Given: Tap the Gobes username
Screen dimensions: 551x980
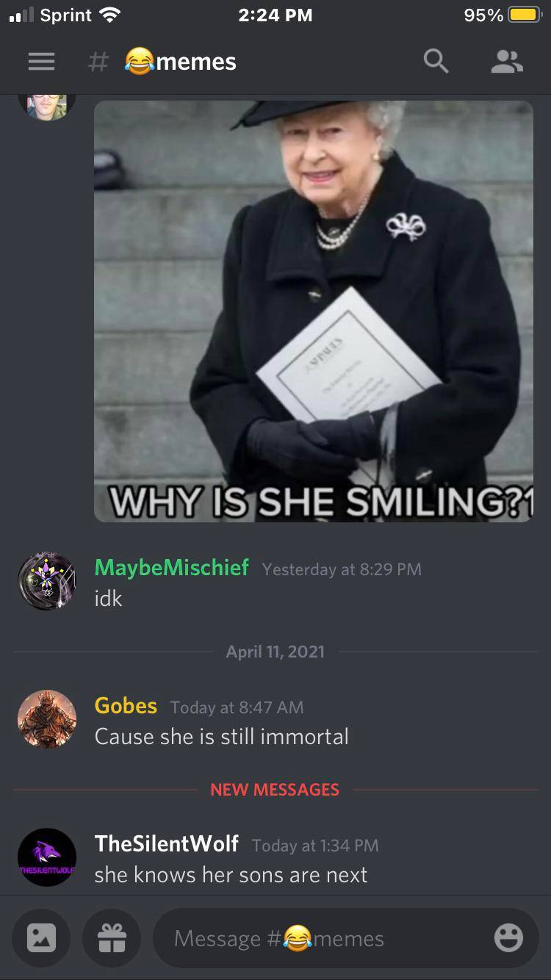Looking at the screenshot, I should point(126,706).
